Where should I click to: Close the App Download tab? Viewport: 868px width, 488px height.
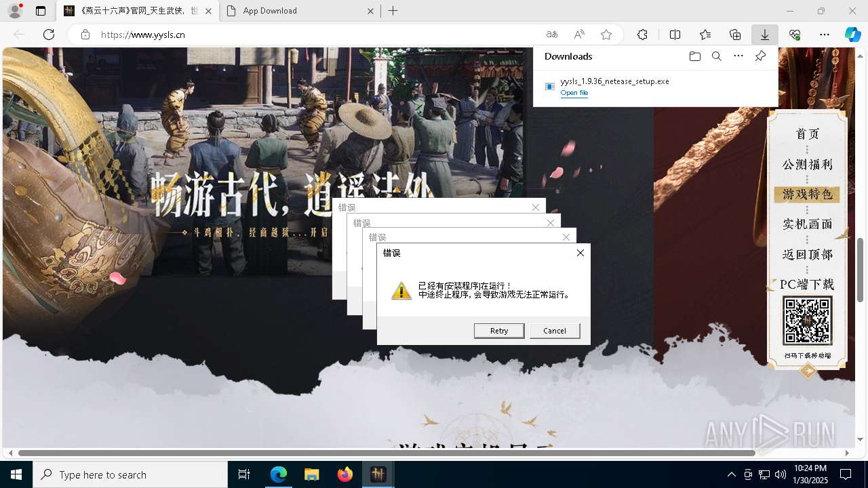[370, 11]
